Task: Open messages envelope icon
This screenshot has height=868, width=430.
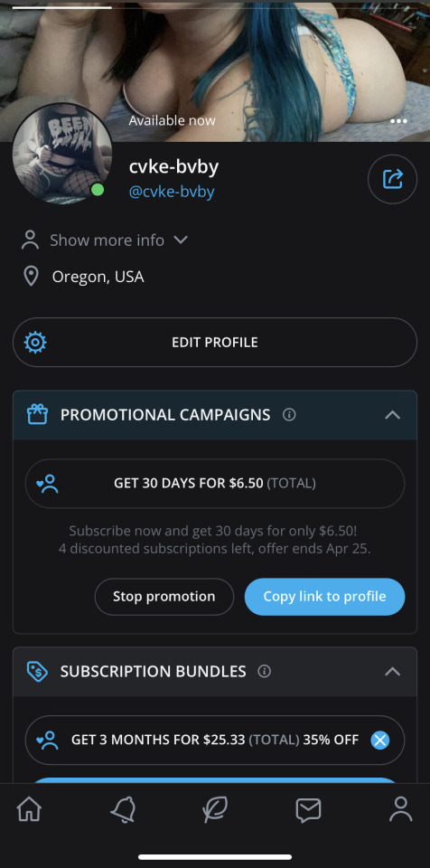Action: click(x=308, y=810)
